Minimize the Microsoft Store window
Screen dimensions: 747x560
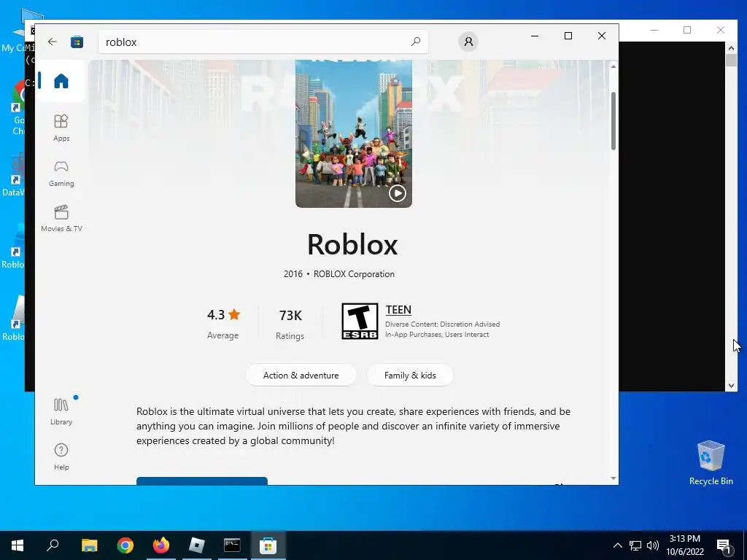coord(535,36)
